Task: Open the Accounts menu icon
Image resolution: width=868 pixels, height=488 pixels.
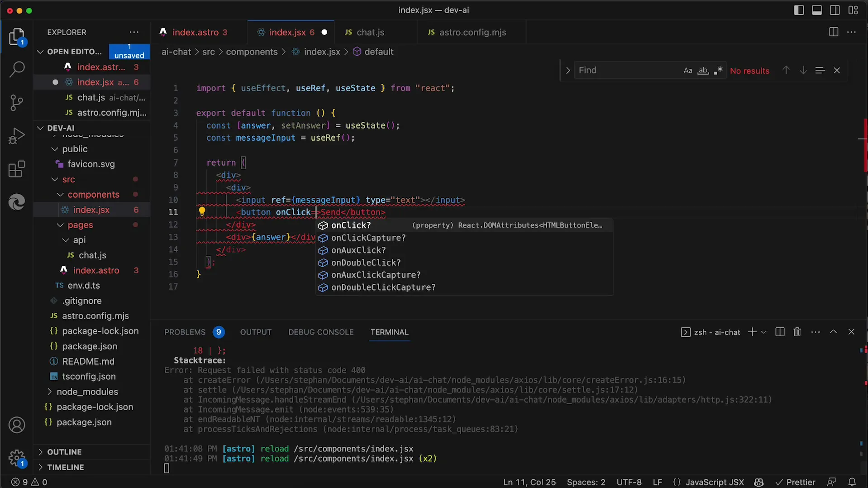Action: 17,425
